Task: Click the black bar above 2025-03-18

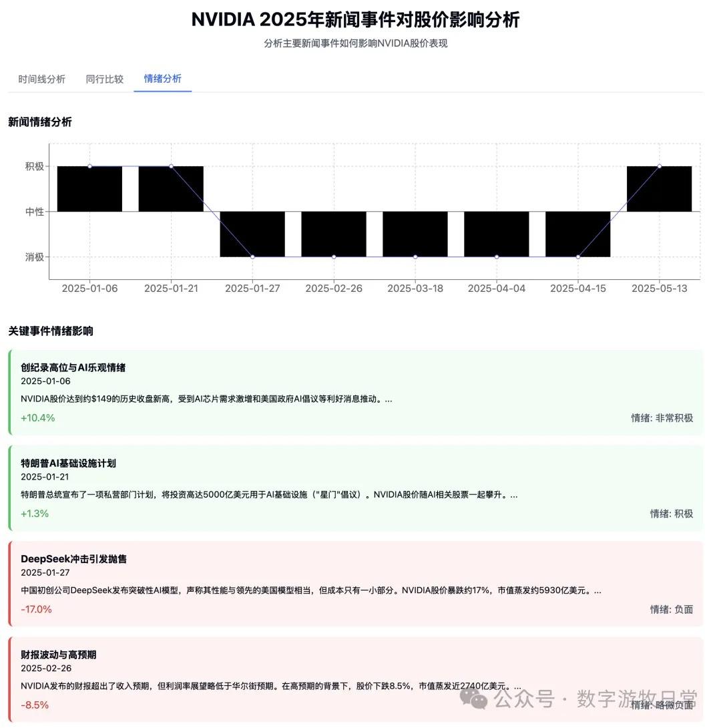Action: point(415,234)
